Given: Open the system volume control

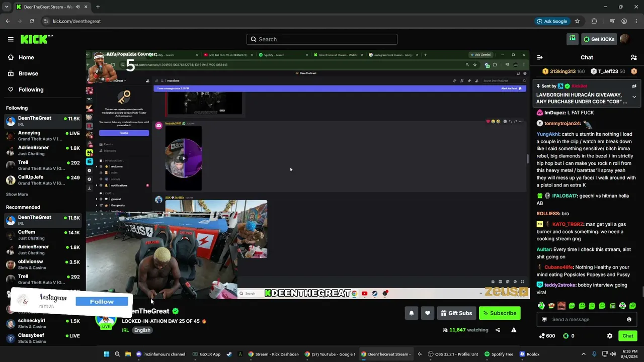Looking at the screenshot, I should (614, 354).
